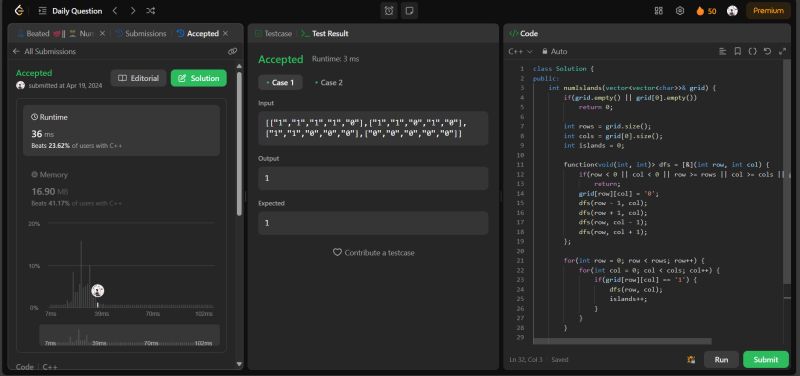Click the runtime distribution range slider
Image resolution: width=800 pixels, height=376 pixels.
[130, 335]
